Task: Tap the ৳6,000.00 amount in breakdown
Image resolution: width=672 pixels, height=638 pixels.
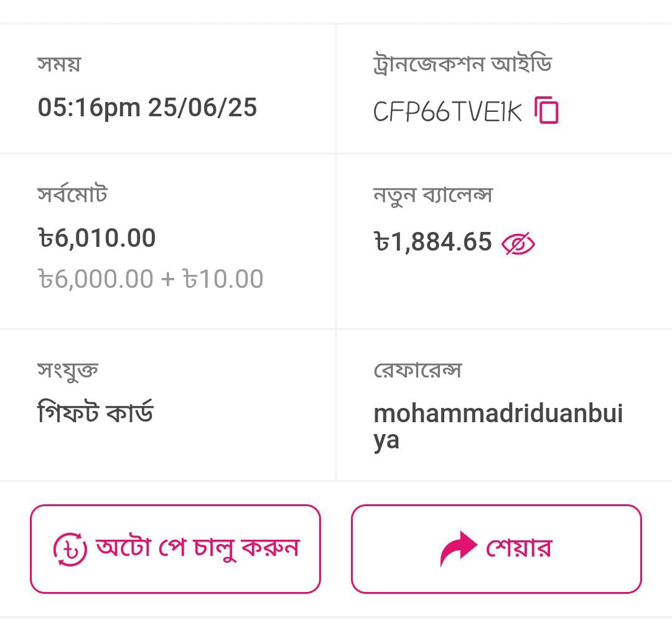Action: tap(96, 279)
